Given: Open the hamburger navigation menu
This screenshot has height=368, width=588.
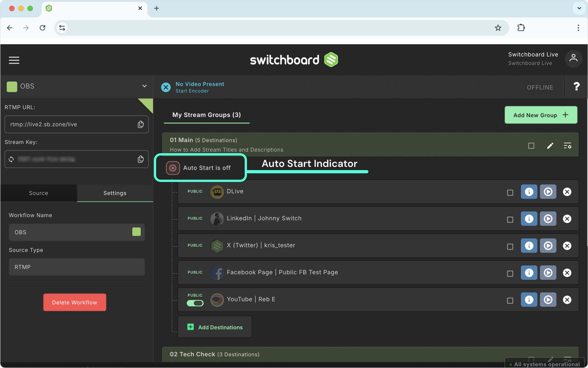Looking at the screenshot, I should [x=14, y=60].
